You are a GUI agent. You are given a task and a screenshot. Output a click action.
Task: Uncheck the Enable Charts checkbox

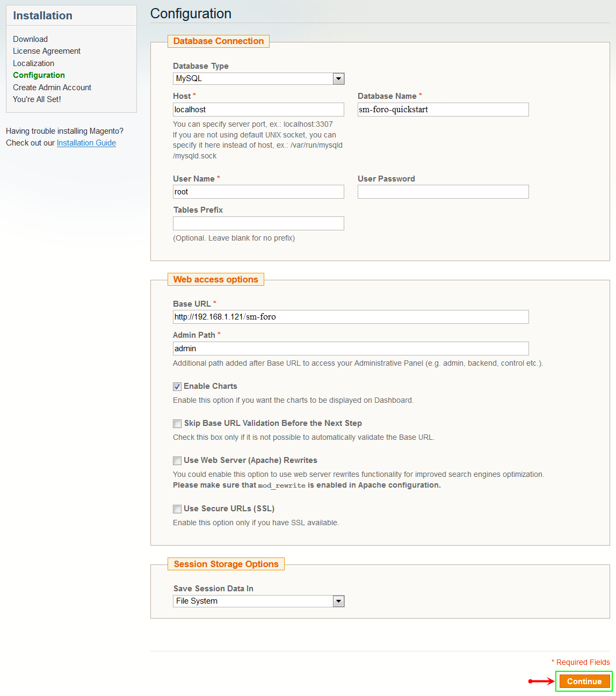pyautogui.click(x=177, y=387)
